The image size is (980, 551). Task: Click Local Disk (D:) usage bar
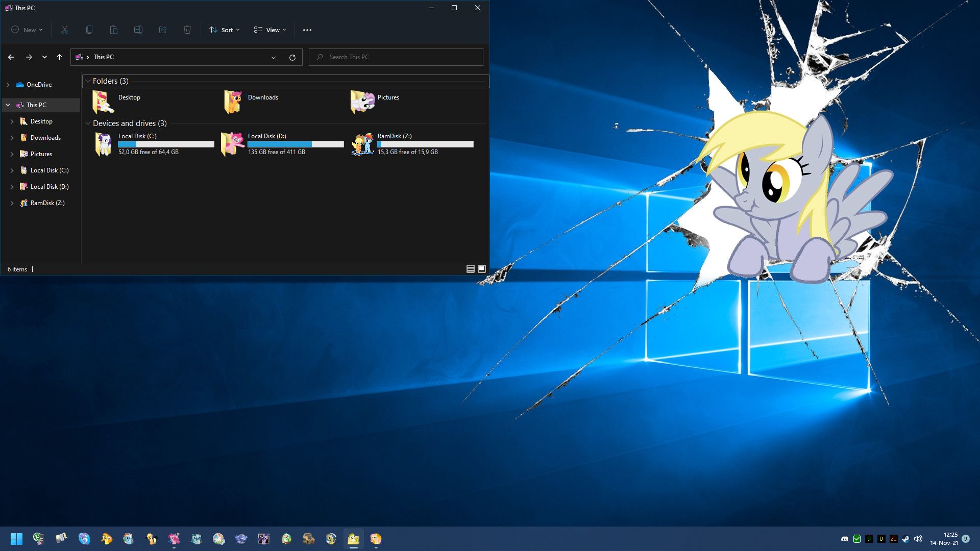[296, 144]
